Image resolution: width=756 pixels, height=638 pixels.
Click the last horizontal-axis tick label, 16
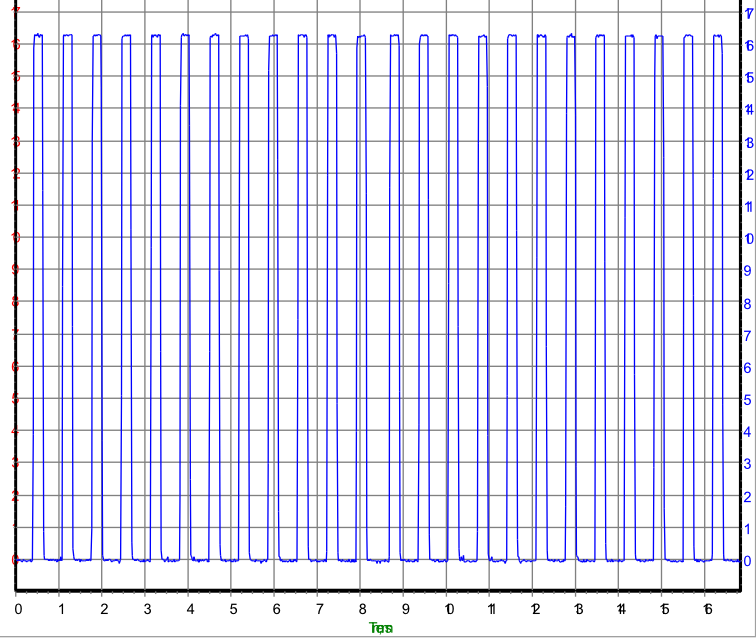[706, 608]
